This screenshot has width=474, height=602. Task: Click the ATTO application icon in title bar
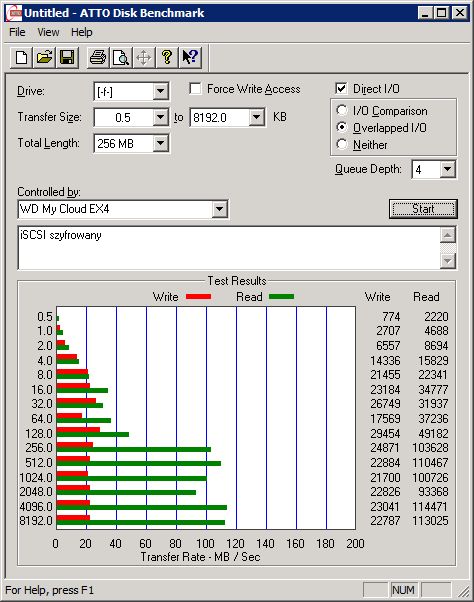pos(15,13)
